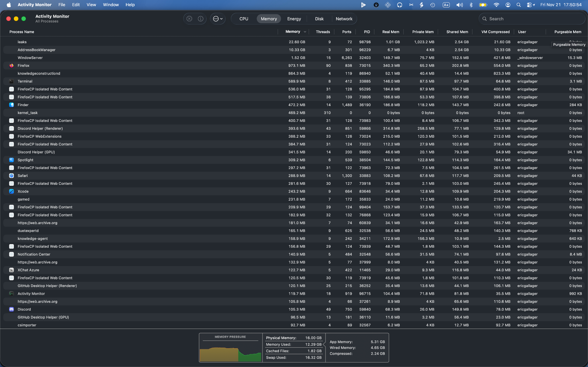588x367 pixels.
Task: Select the Finder process icon in list
Action: click(x=12, y=105)
